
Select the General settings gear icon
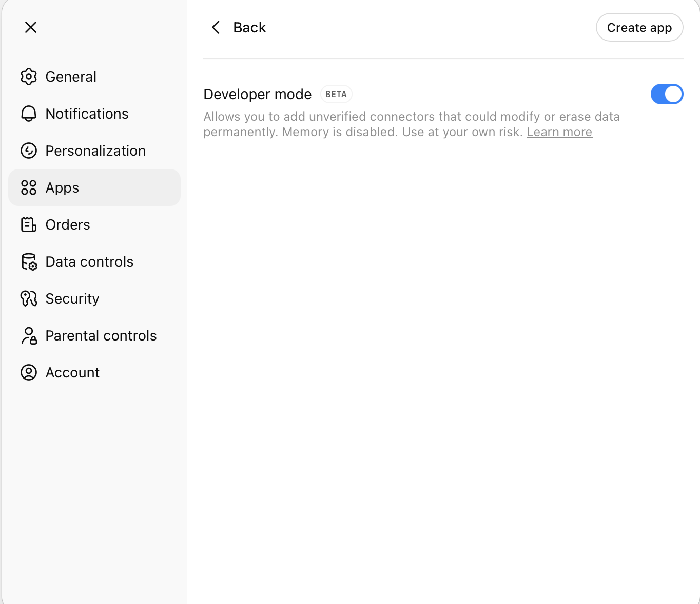pos(29,77)
